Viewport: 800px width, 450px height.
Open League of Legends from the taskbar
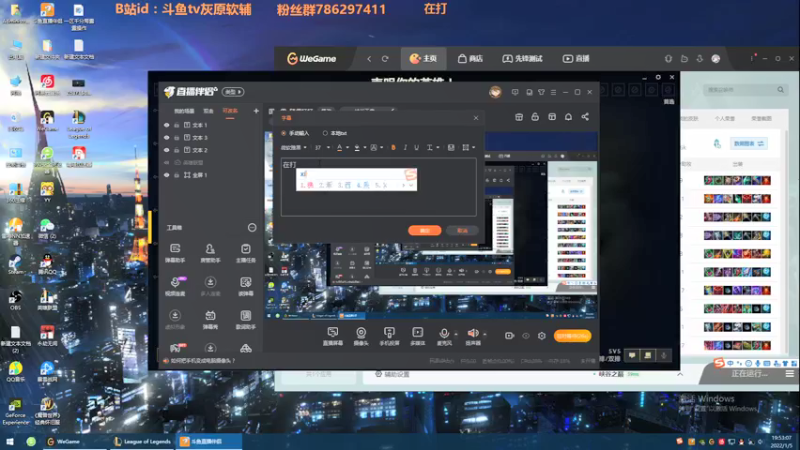[142, 442]
